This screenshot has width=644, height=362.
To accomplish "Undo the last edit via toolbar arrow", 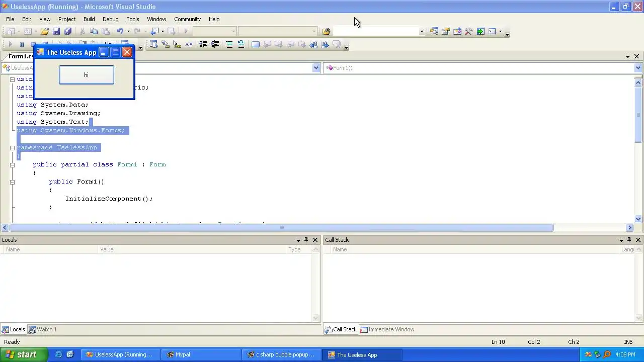I will coord(120,31).
